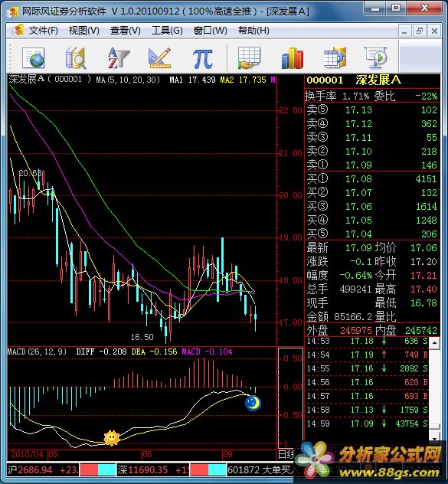This screenshot has height=484, width=448.
Task: Select the data export table icon
Action: 335,57
